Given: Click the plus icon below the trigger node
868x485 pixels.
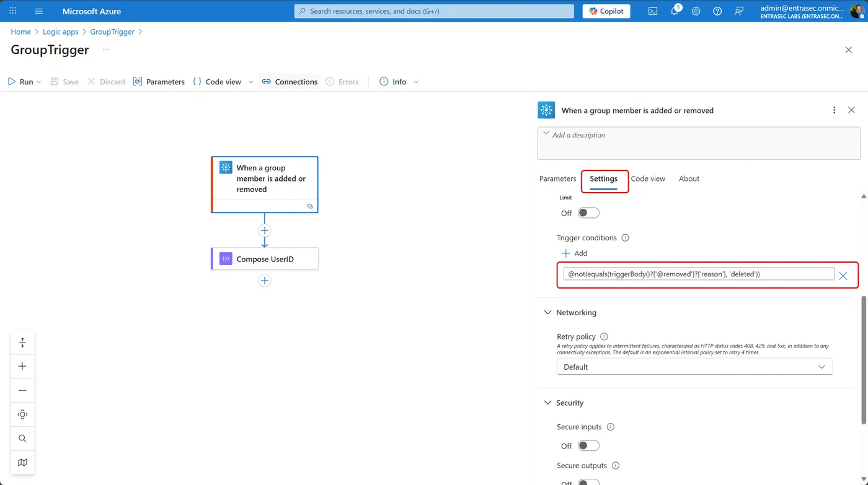Looking at the screenshot, I should click(265, 230).
